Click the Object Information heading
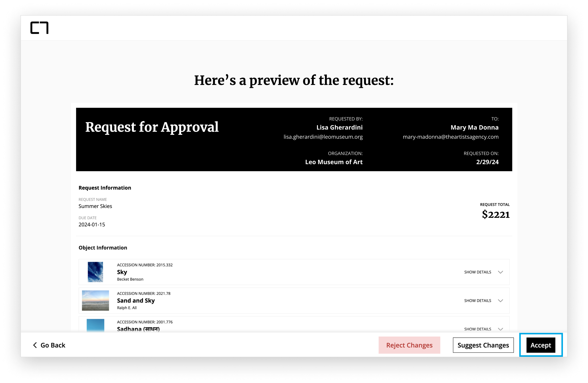The image size is (588, 383). click(x=103, y=248)
